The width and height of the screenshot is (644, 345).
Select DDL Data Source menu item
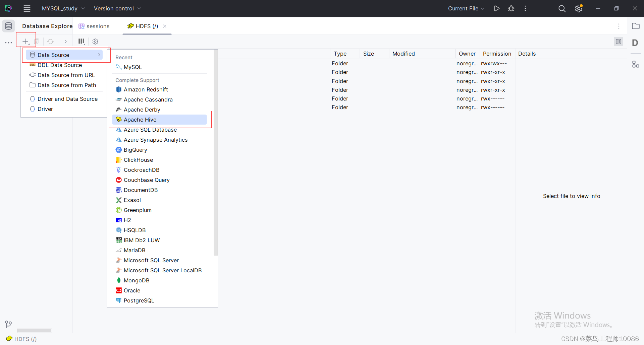click(64, 65)
